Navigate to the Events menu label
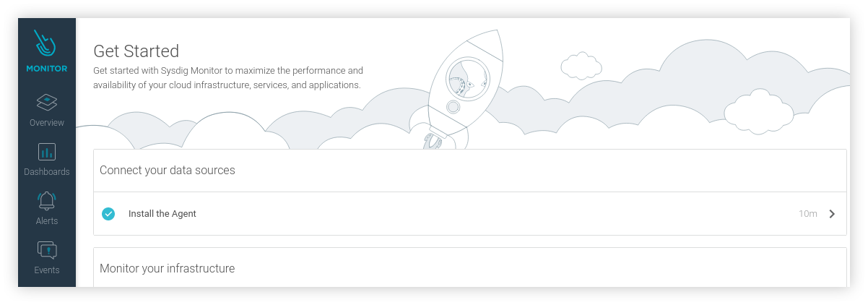 pyautogui.click(x=46, y=270)
